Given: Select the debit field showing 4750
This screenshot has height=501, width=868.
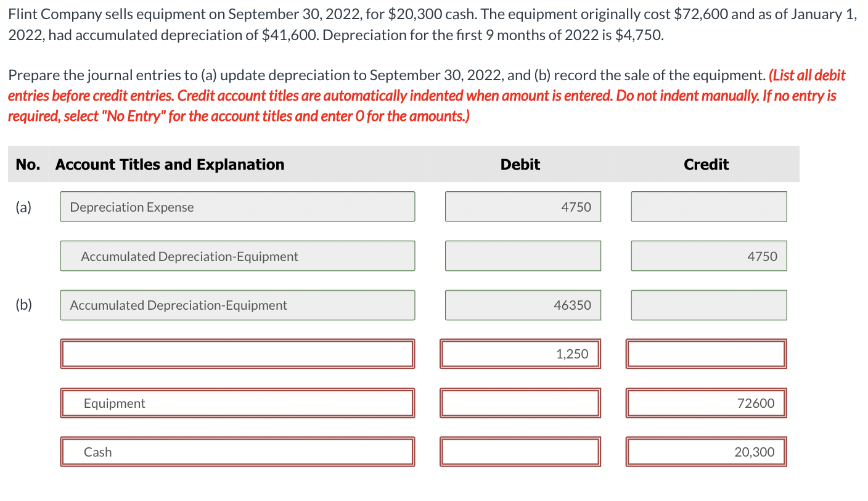Looking at the screenshot, I should tap(522, 207).
